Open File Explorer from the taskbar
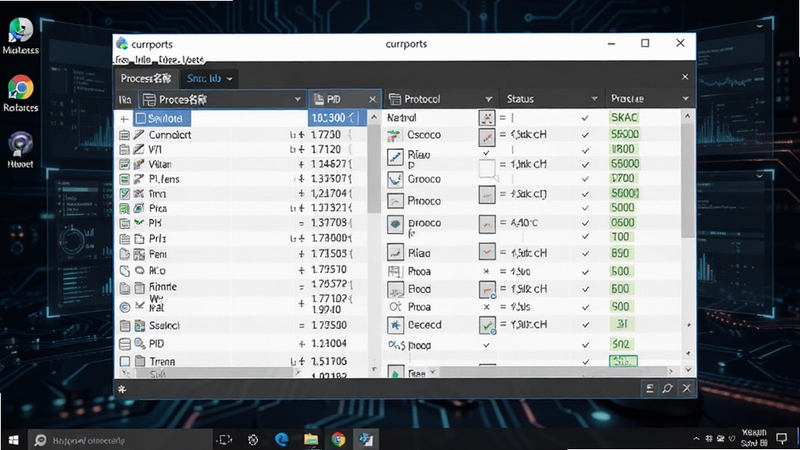The image size is (800, 450). [311, 439]
